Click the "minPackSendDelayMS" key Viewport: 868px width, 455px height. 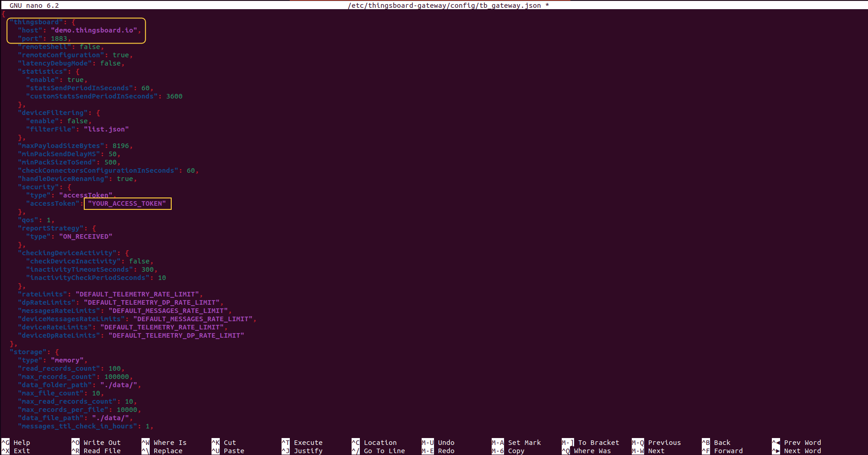pos(59,154)
